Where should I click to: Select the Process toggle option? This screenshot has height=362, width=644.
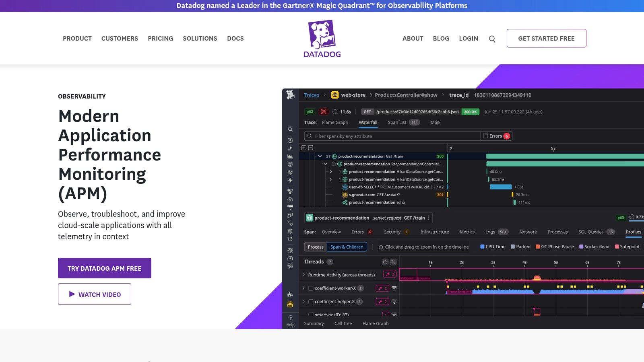click(316, 247)
